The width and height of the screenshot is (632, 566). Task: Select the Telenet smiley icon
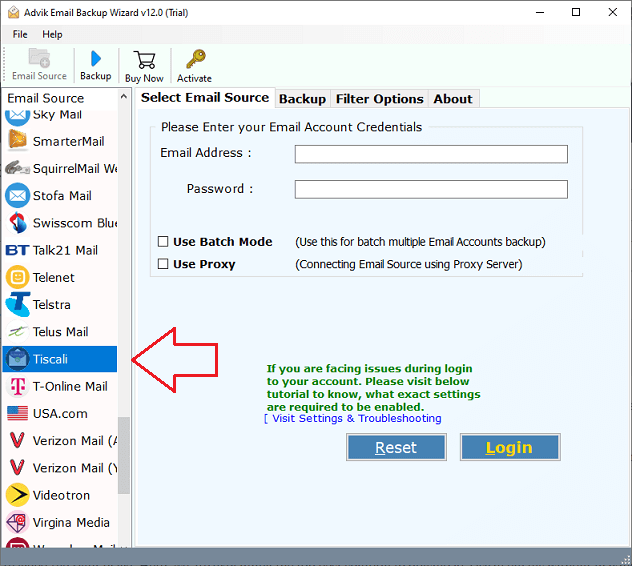(x=17, y=277)
